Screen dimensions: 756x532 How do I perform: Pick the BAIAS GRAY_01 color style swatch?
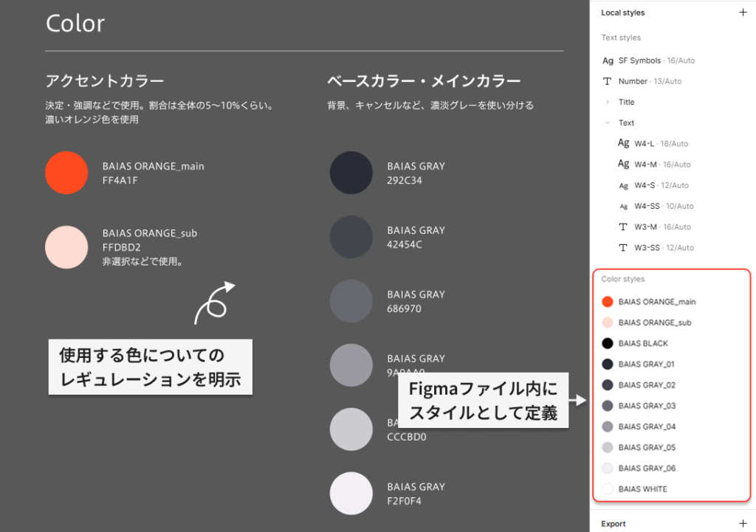(x=608, y=364)
